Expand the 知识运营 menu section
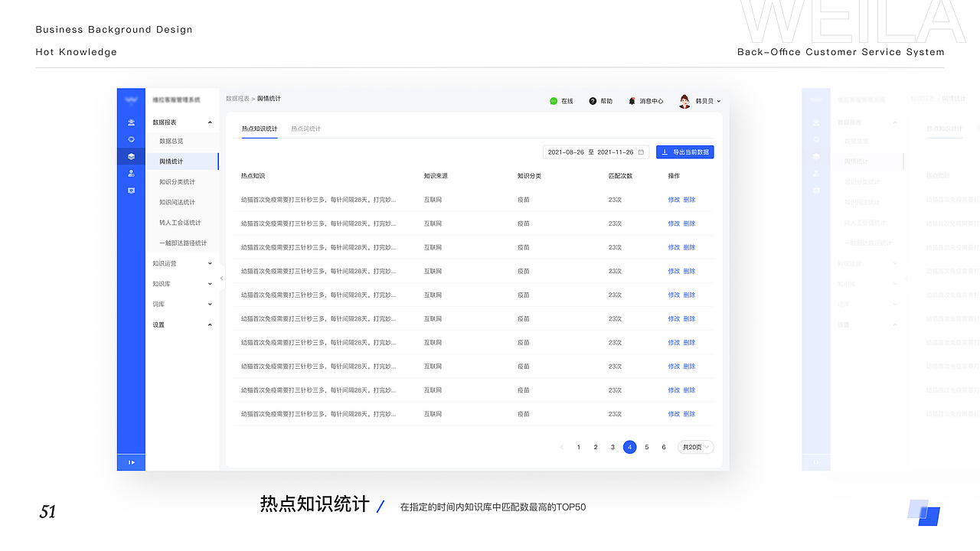 [x=210, y=263]
